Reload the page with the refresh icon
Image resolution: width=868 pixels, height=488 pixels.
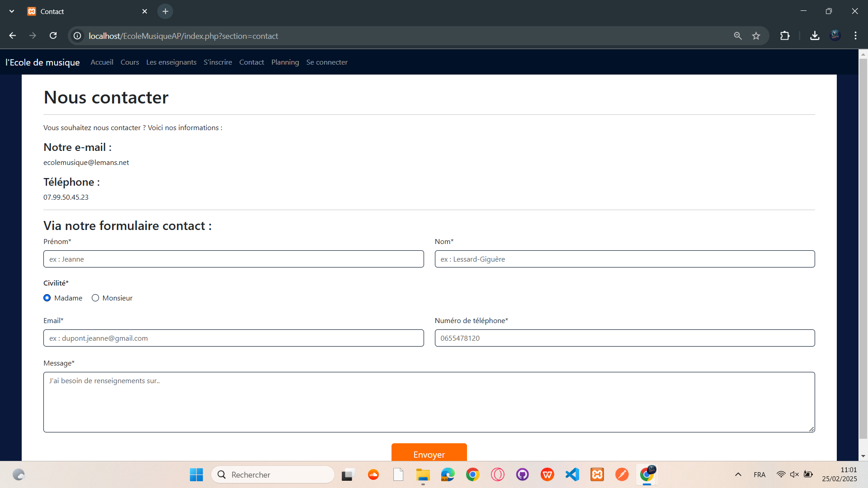tap(53, 36)
